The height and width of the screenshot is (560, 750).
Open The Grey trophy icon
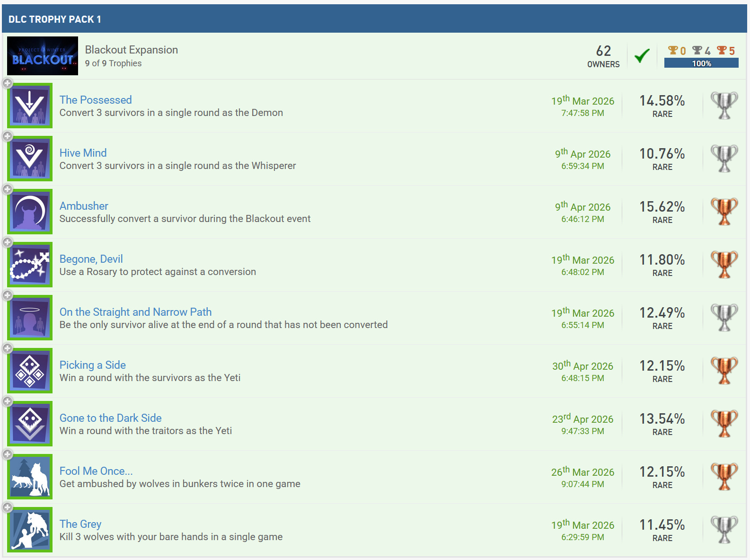coord(30,530)
